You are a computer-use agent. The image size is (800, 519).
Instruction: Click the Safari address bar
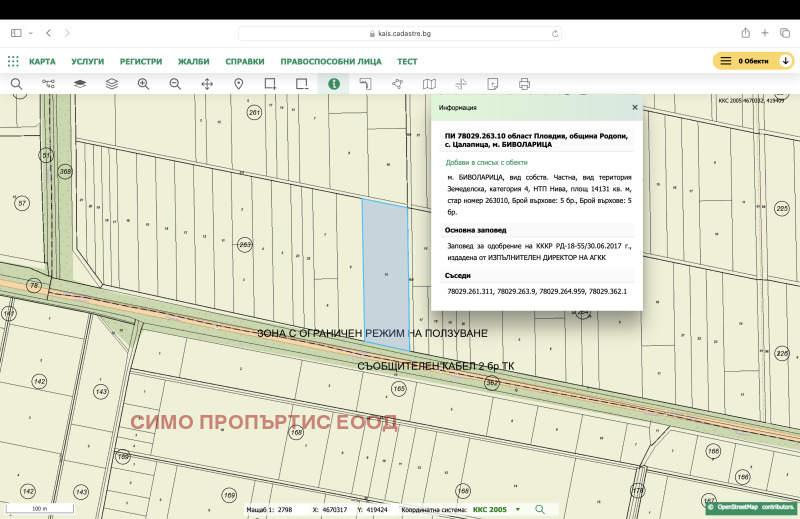[x=400, y=33]
